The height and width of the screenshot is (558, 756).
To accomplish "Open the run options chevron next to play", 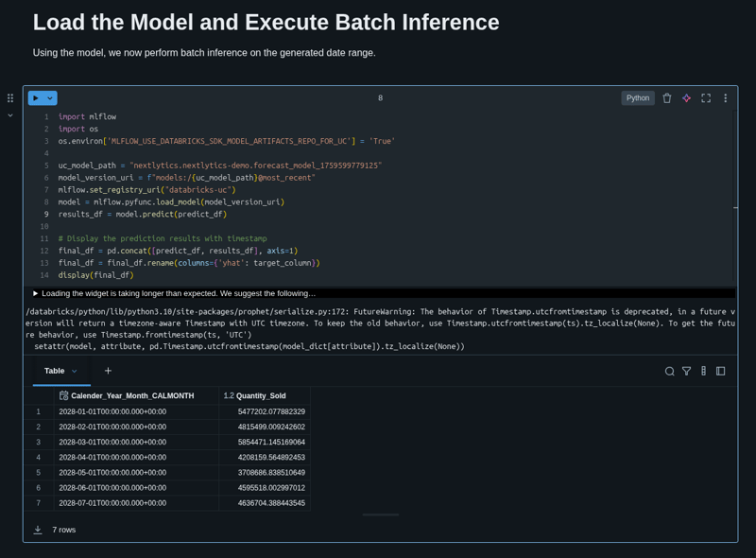I will coord(48,97).
